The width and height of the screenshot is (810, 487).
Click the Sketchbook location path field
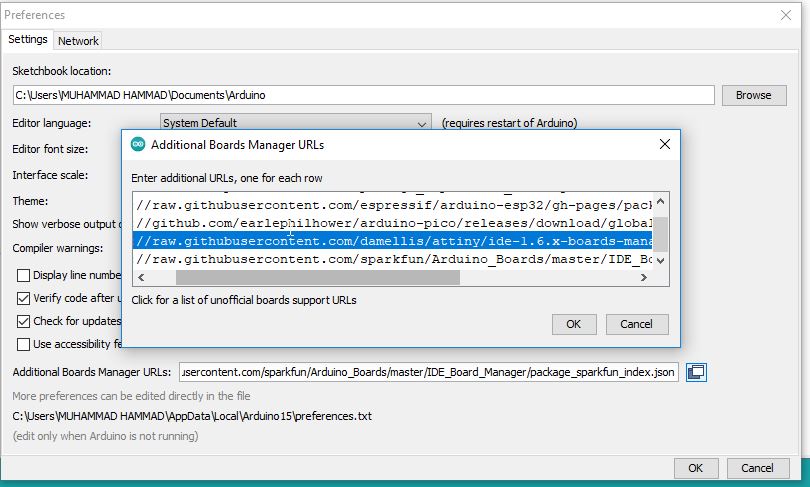coord(364,95)
